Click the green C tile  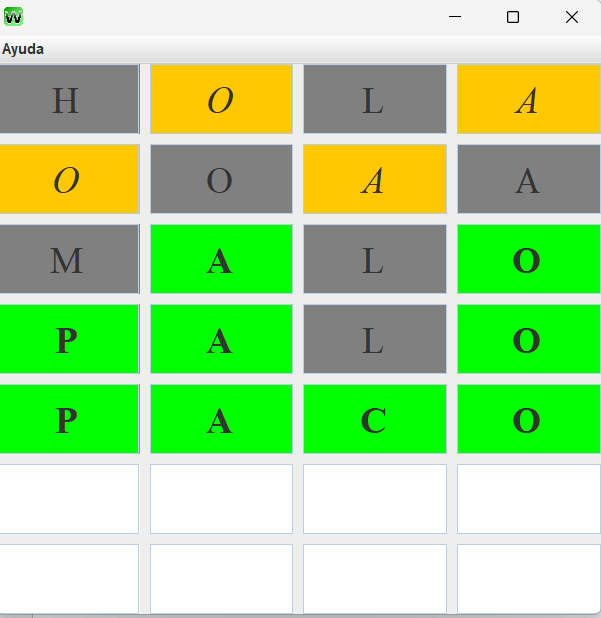tap(374, 419)
